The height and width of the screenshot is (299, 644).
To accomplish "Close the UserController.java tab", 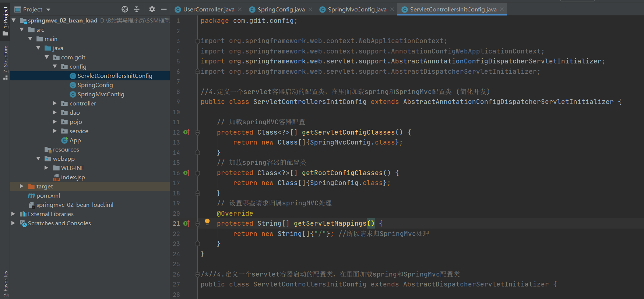I will (240, 9).
